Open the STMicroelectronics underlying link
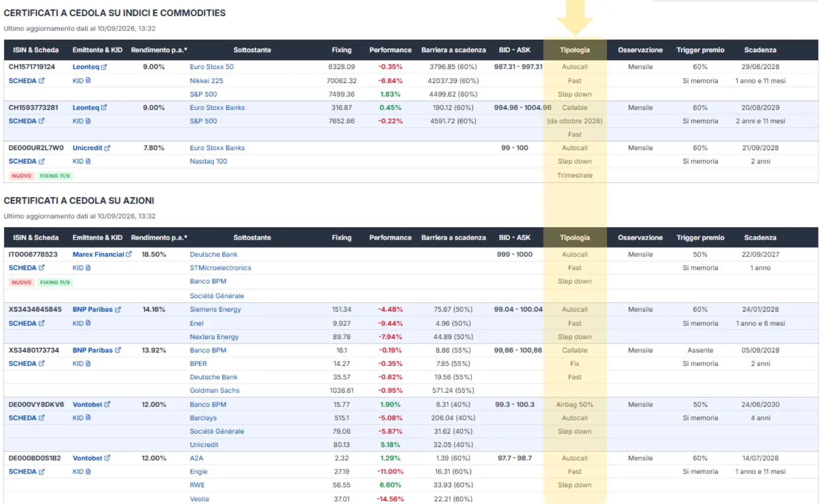 tap(221, 268)
